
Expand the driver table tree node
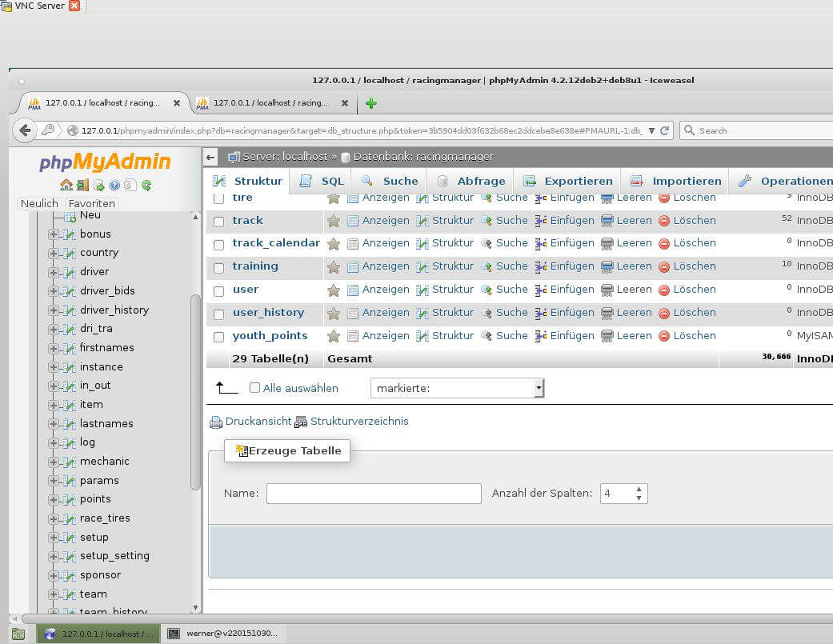tap(54, 272)
